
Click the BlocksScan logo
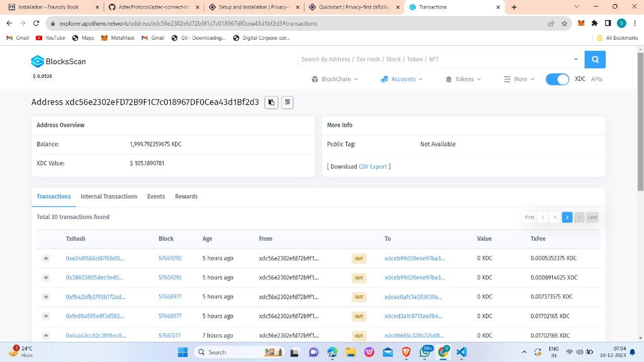point(58,61)
